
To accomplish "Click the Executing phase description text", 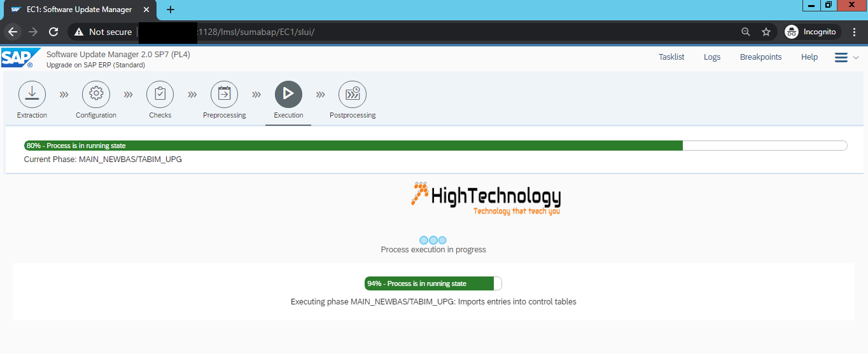I will coord(433,302).
